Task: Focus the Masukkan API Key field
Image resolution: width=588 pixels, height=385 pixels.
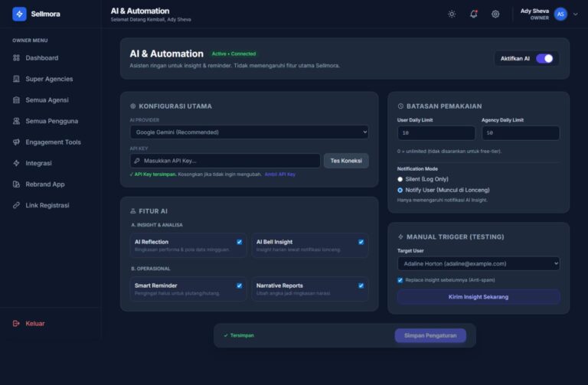Action: pos(225,161)
